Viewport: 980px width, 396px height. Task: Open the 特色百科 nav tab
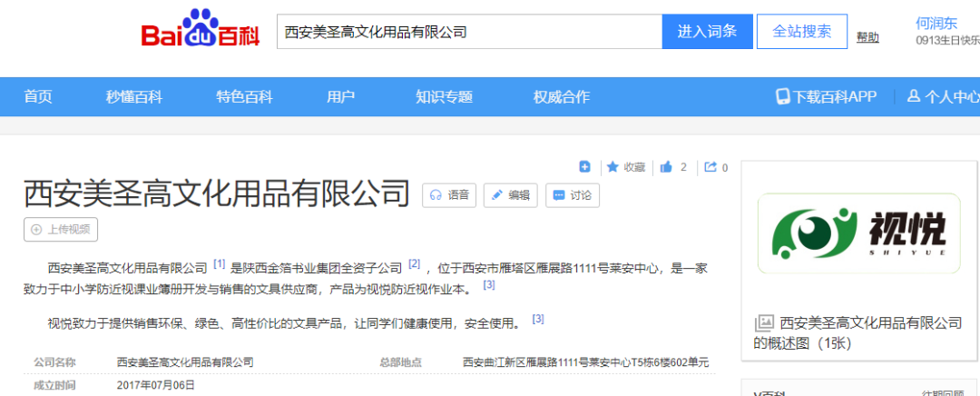click(x=244, y=97)
